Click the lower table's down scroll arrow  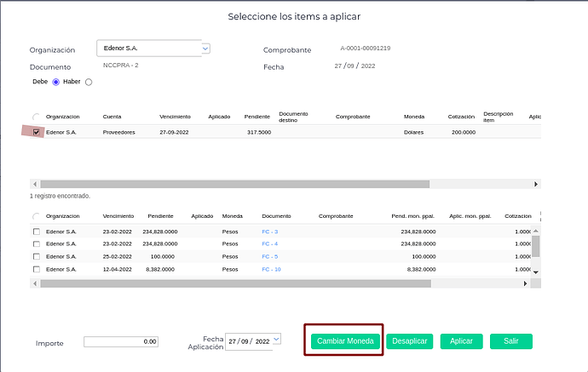536,272
